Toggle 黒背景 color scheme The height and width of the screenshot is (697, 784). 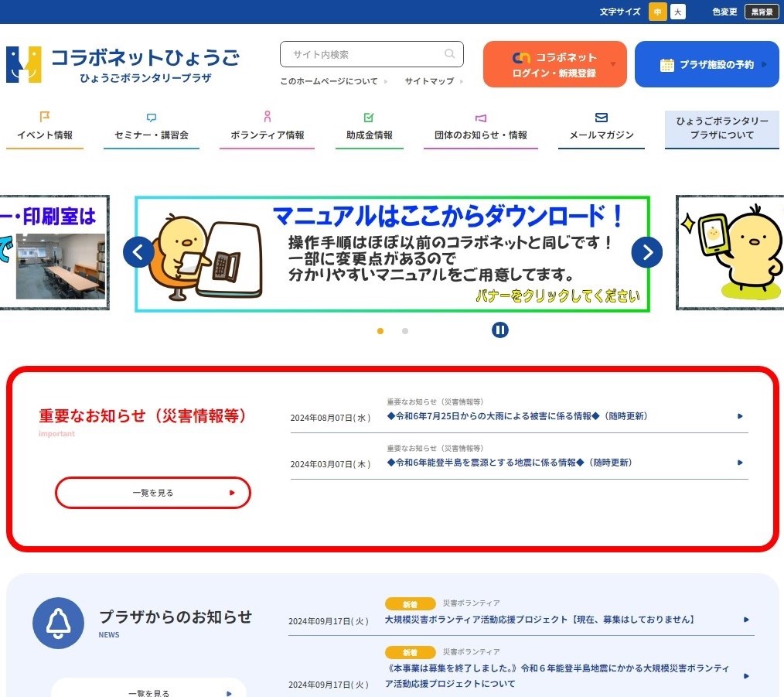point(762,12)
